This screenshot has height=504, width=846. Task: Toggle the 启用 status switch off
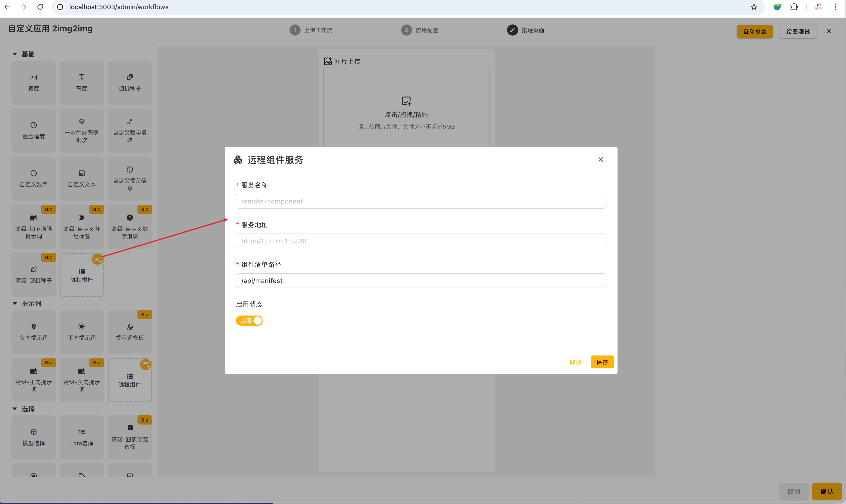(249, 321)
